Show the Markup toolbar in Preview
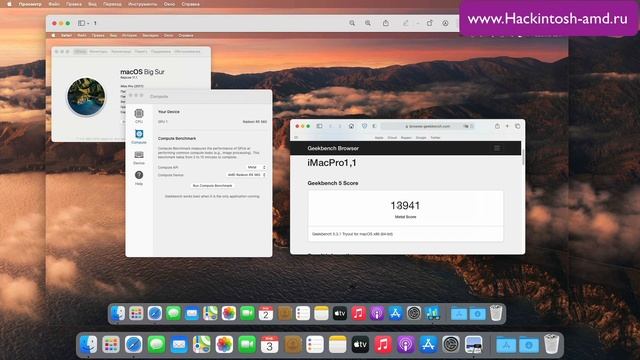 445,23
